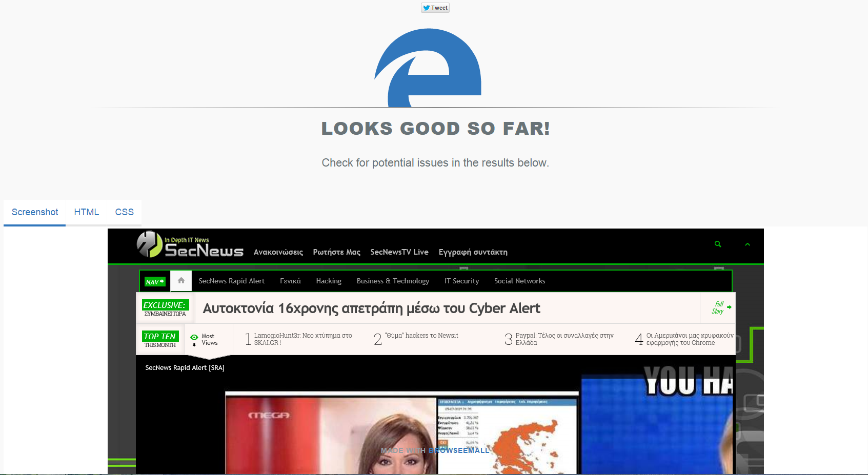The height and width of the screenshot is (475, 868).
Task: Open the Screenshot tab
Action: (35, 212)
